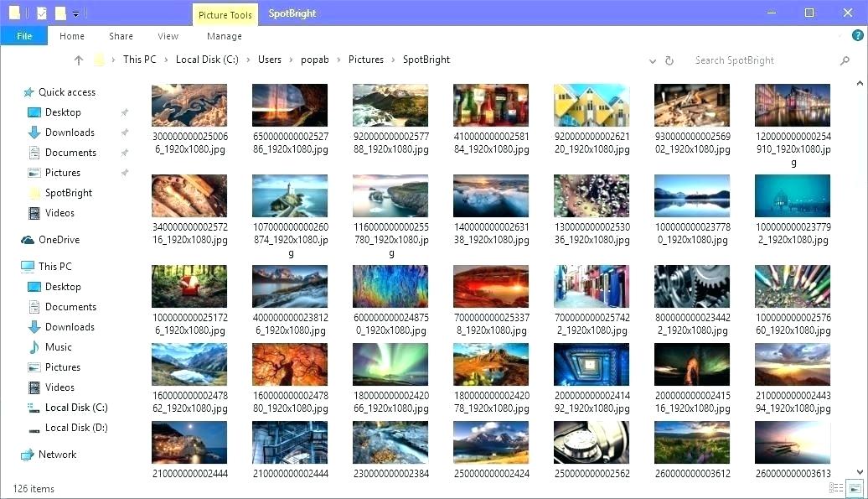This screenshot has height=499, width=868.
Task: Expand chevron after popab breadcrumb
Action: point(338,60)
